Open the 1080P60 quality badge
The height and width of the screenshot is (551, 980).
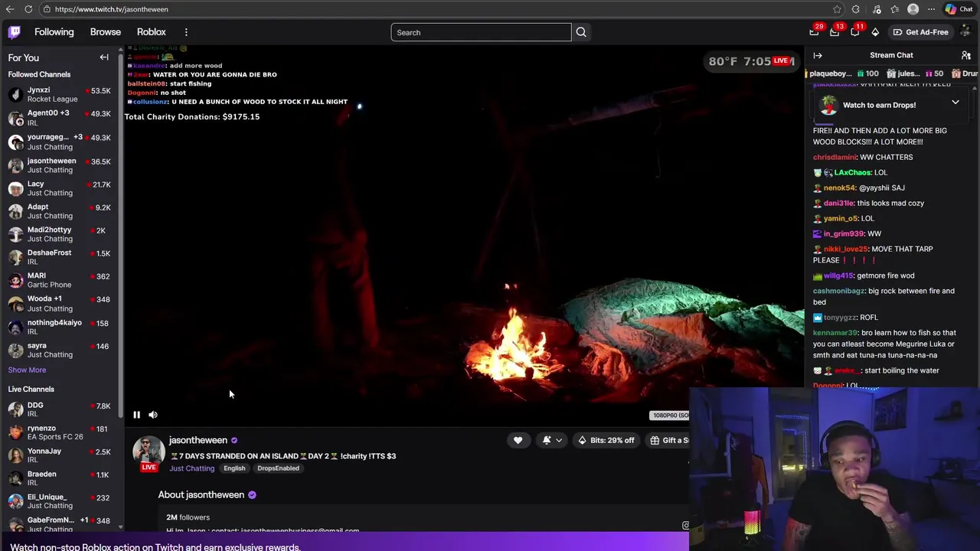tap(669, 416)
